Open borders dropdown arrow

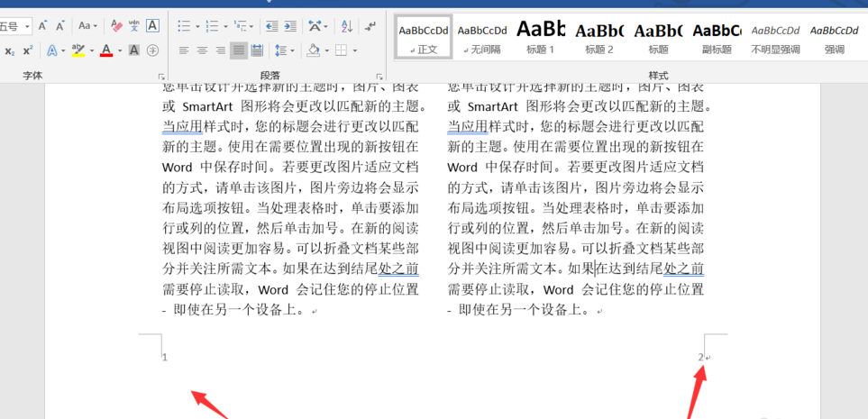point(354,51)
